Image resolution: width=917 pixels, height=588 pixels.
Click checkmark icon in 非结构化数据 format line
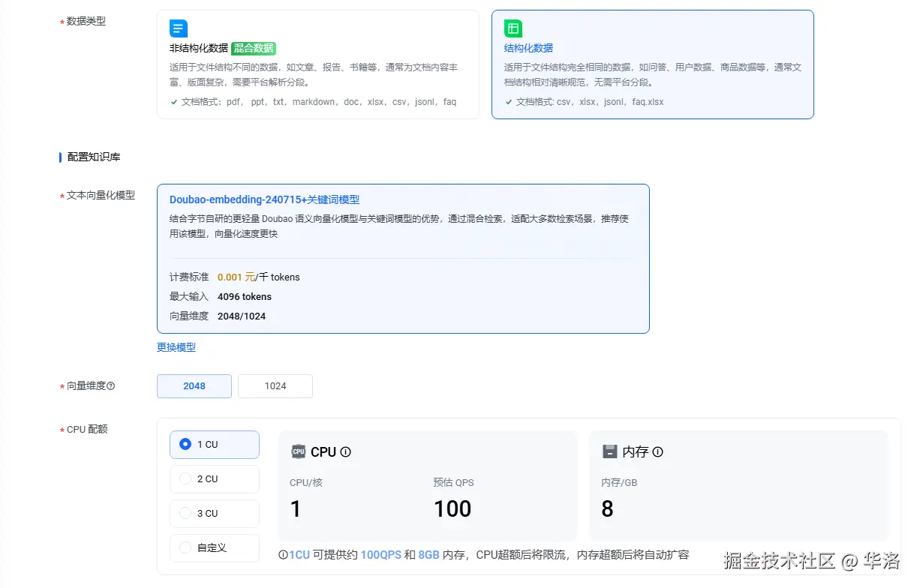click(x=174, y=102)
